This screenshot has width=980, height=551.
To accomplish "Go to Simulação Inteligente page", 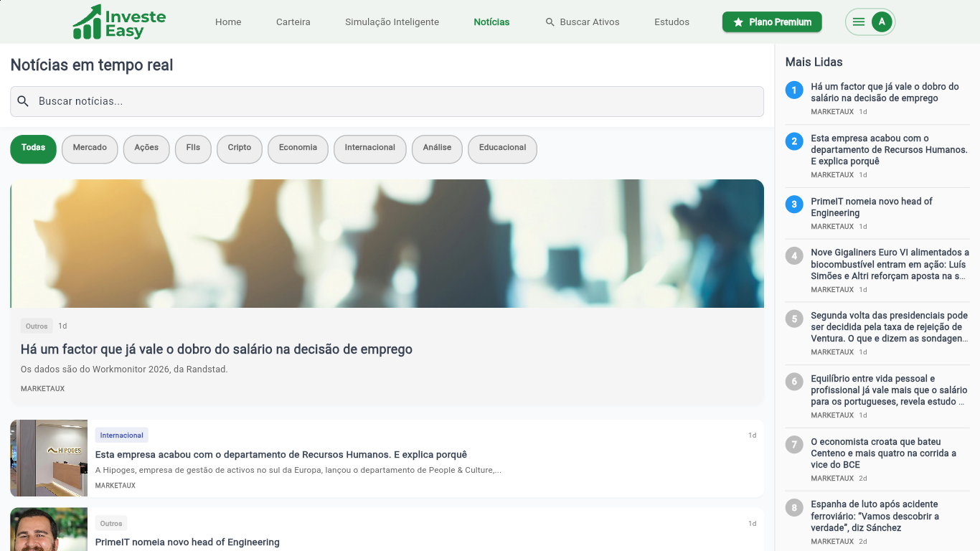I will pyautogui.click(x=392, y=22).
